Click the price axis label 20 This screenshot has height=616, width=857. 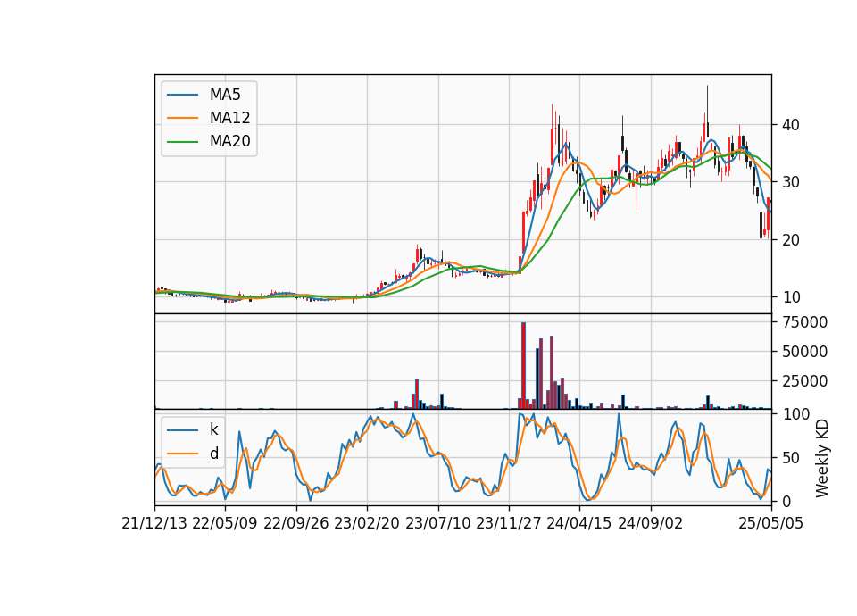[791, 240]
